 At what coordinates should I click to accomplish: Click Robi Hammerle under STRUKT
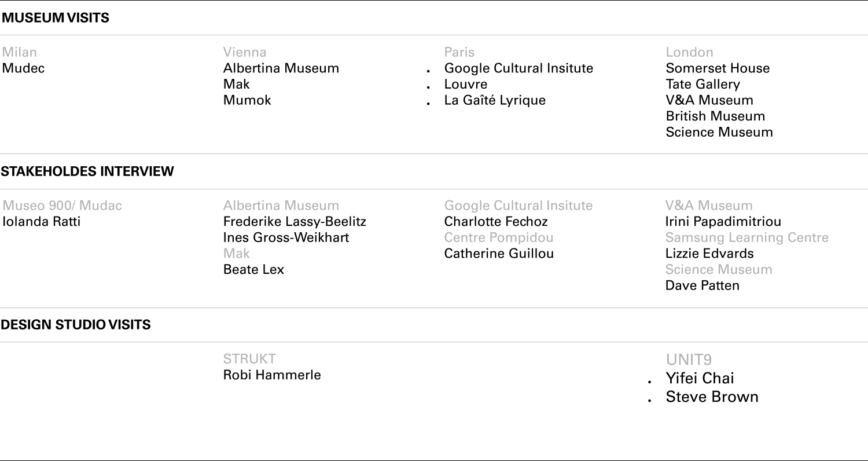coord(272,375)
